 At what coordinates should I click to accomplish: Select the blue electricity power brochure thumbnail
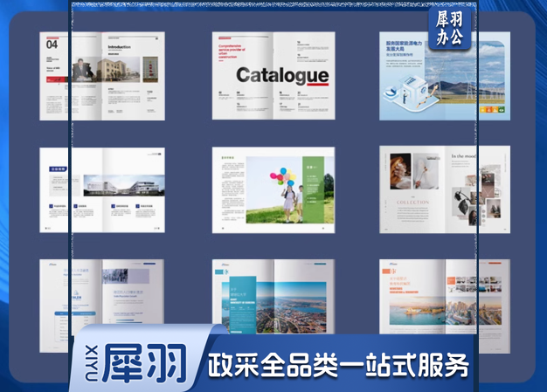[445, 76]
